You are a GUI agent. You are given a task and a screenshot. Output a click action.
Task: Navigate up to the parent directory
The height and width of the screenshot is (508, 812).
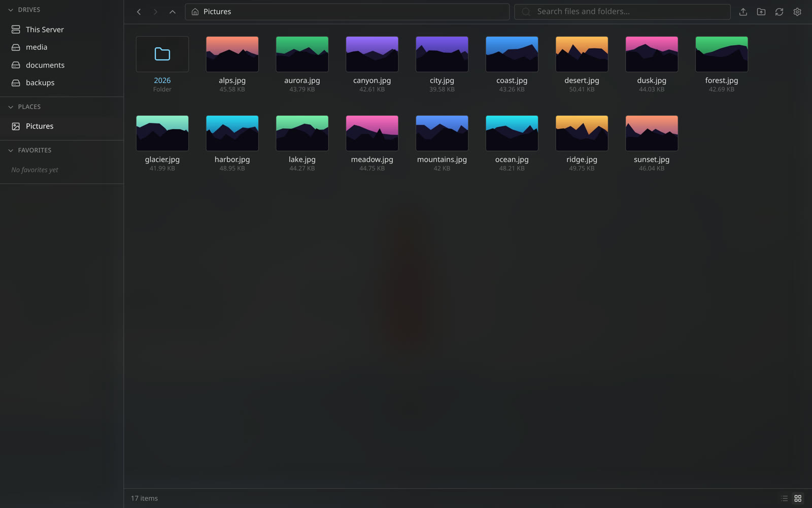pos(173,12)
